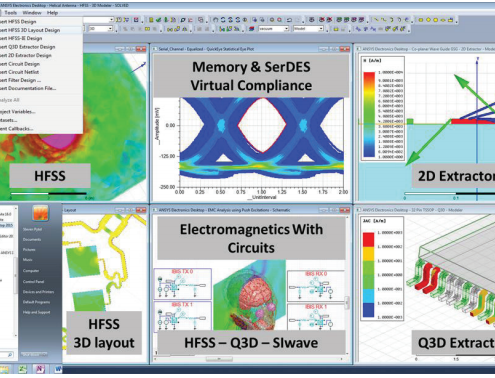Click the yellow diamond polygon draw icon
Screen dimensions: 495x378
click(x=428, y=20)
